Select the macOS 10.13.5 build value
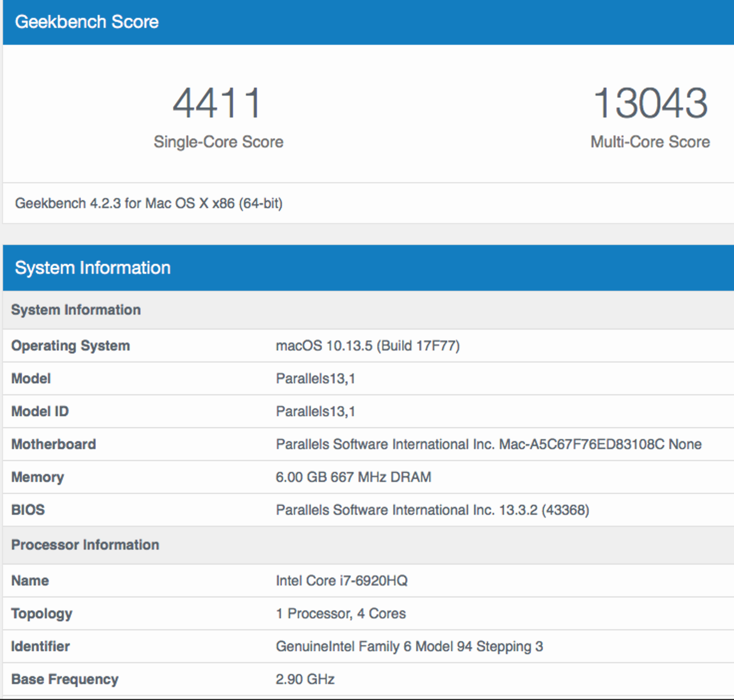The height and width of the screenshot is (700, 734). click(367, 346)
